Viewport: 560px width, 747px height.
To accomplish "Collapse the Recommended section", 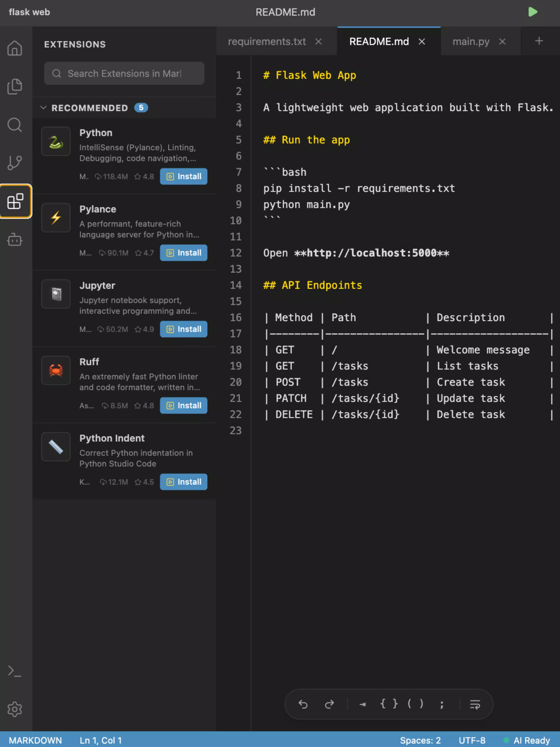I will pyautogui.click(x=43, y=108).
